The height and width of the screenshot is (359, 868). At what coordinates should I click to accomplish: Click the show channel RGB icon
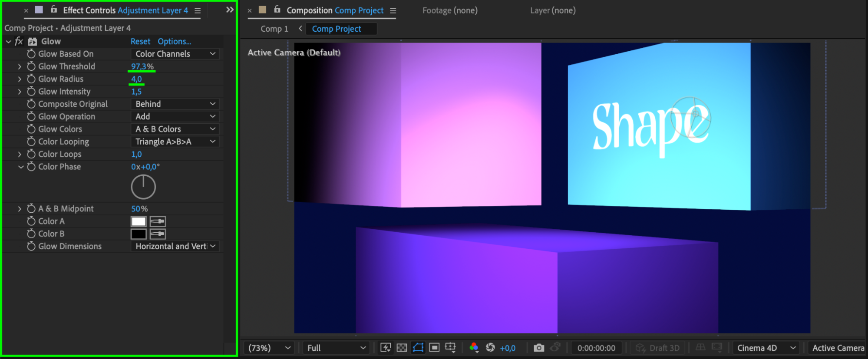coord(474,348)
